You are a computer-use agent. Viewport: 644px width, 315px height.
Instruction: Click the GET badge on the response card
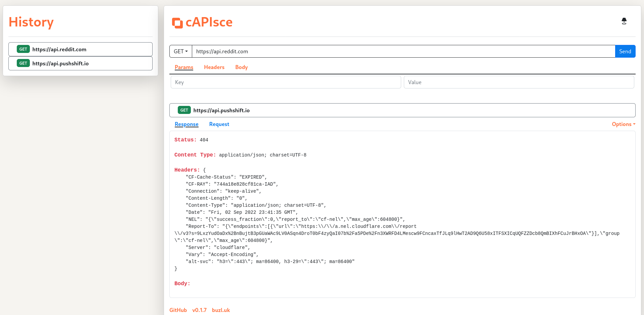pos(184,110)
